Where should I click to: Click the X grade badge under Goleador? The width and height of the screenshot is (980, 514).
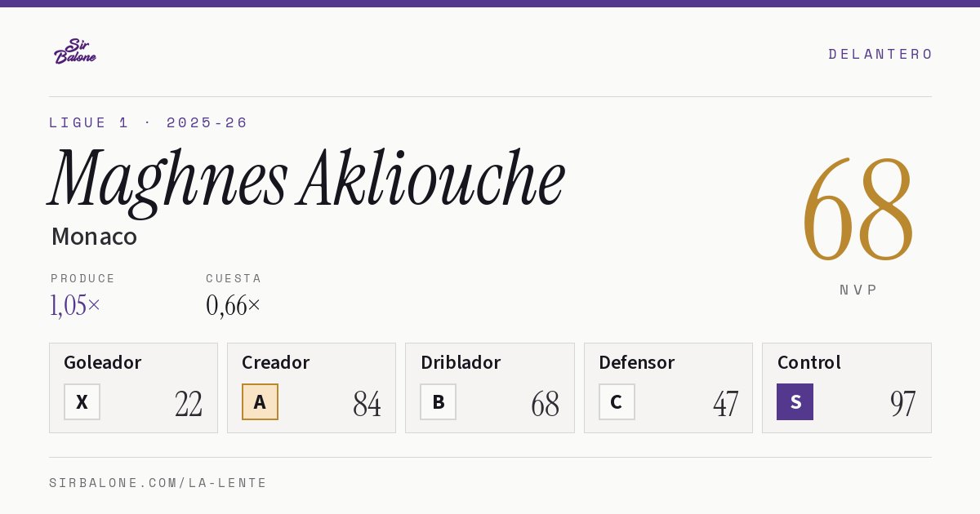coord(82,401)
